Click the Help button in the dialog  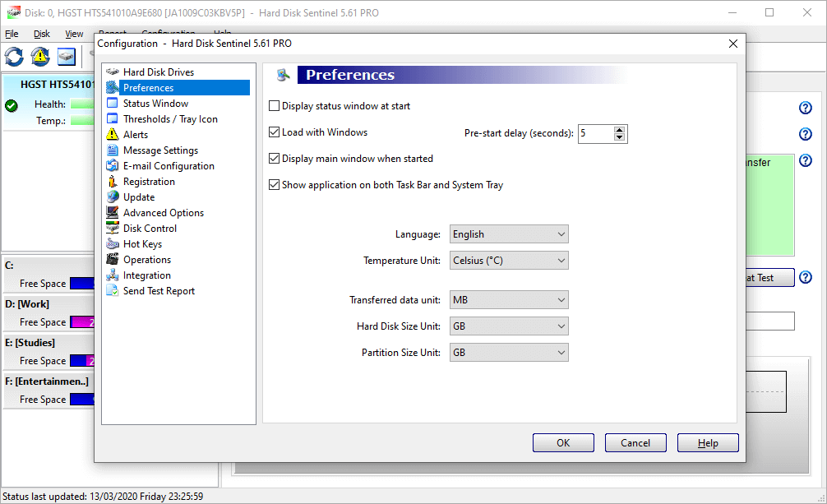coord(708,443)
